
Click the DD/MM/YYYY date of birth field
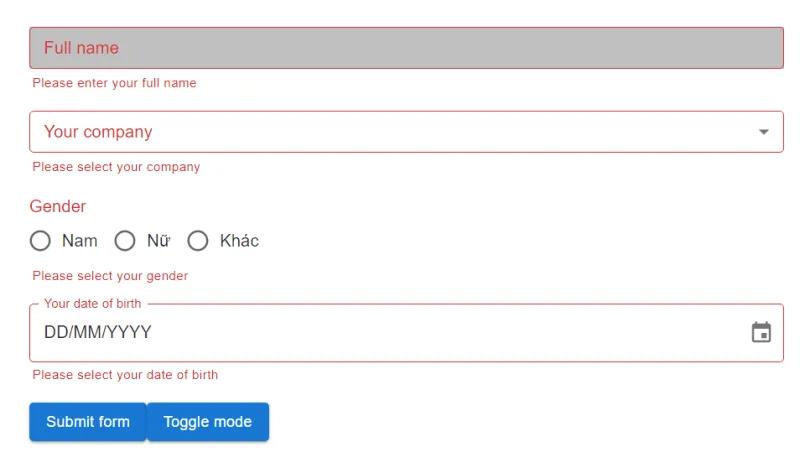[x=380, y=333]
